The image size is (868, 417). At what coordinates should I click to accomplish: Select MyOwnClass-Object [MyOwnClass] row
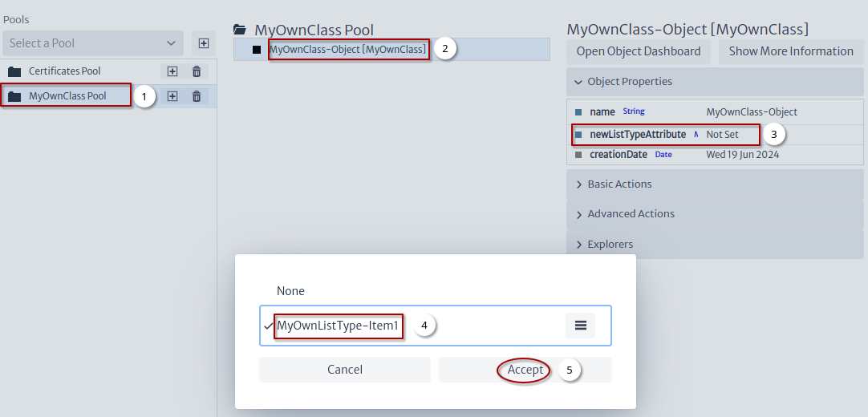click(391, 50)
